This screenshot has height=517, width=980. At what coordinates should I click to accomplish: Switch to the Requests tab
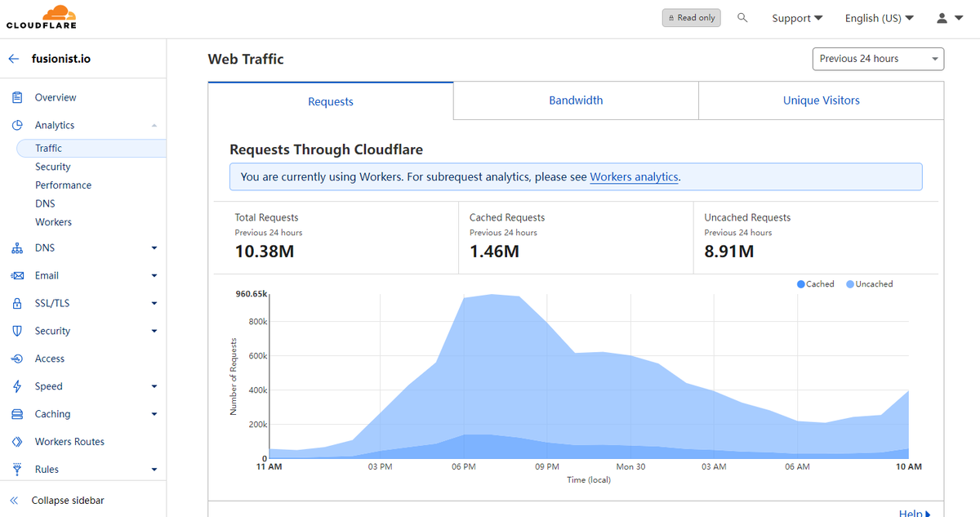click(x=331, y=101)
